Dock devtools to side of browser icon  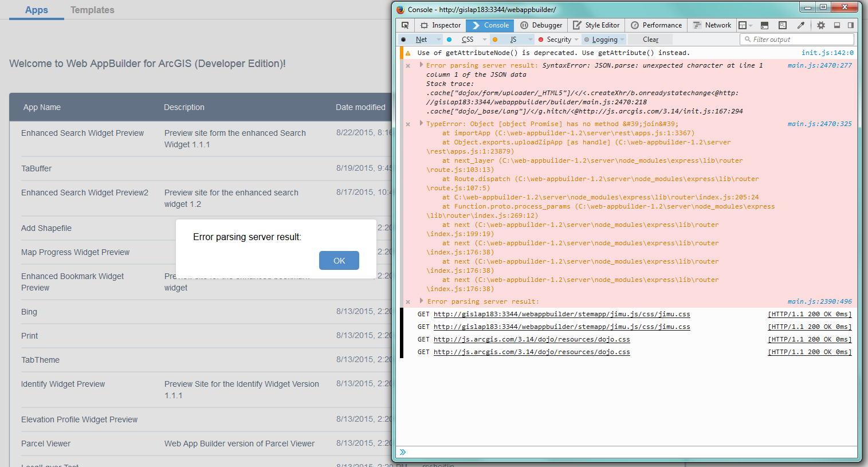pyautogui.click(x=851, y=25)
